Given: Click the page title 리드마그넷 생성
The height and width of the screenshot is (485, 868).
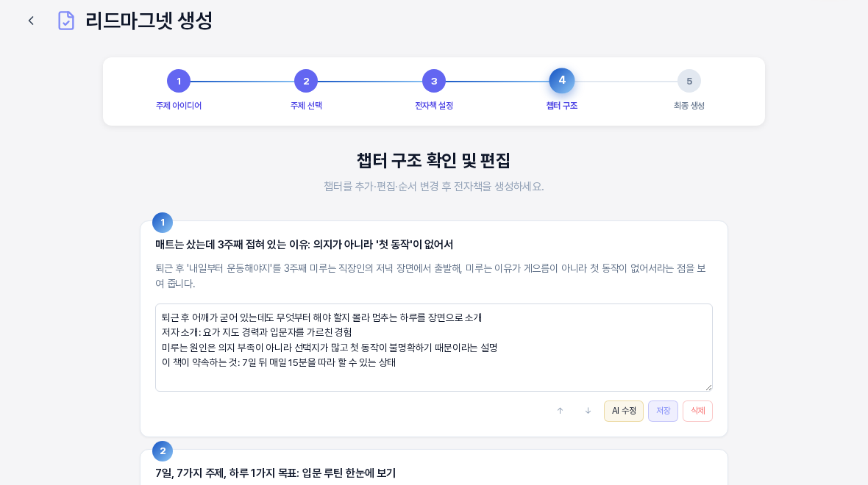Looking at the screenshot, I should point(149,21).
